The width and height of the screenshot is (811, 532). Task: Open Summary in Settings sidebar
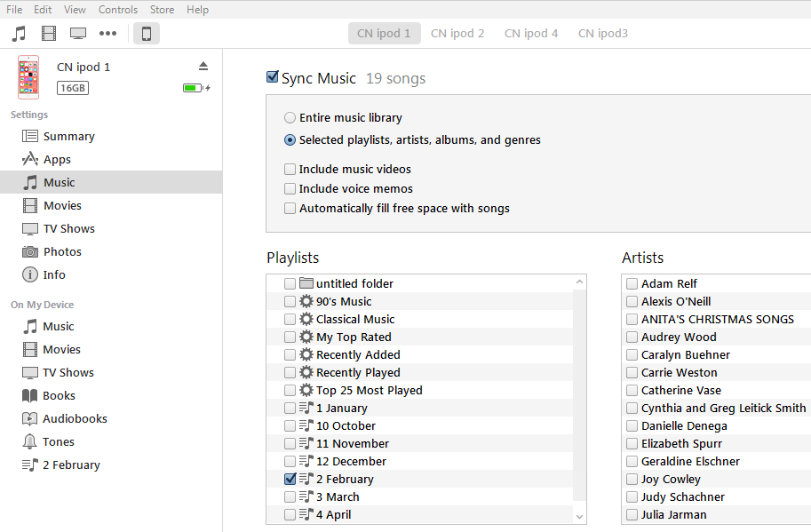[x=111, y=136]
